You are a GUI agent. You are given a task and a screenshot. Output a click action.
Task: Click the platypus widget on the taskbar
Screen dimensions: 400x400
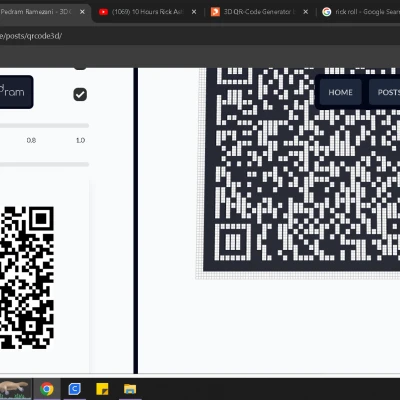[x=15, y=389]
